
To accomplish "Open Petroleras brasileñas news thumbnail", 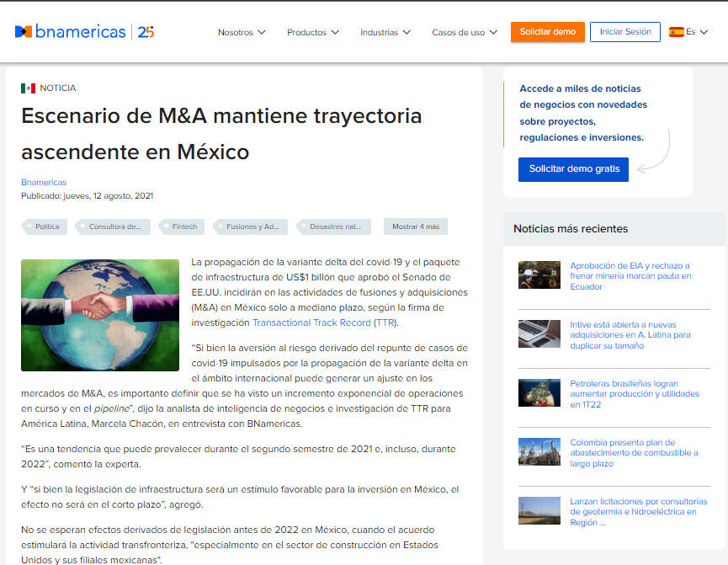I will pyautogui.click(x=539, y=393).
